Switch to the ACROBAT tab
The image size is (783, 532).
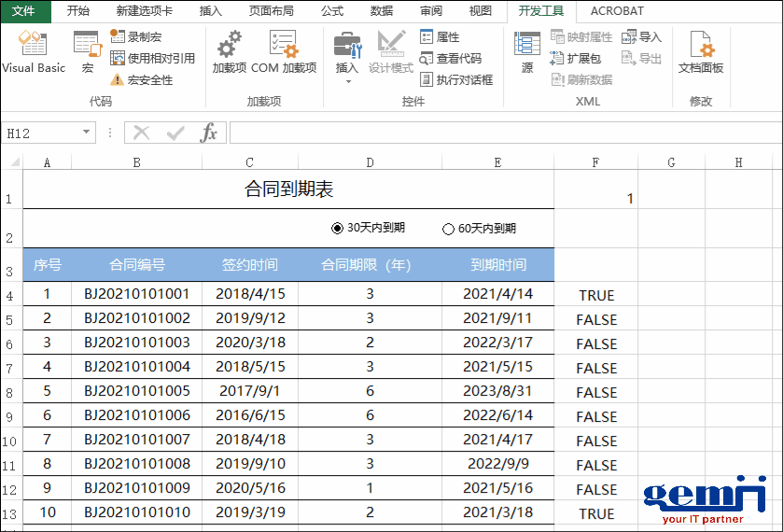point(617,11)
